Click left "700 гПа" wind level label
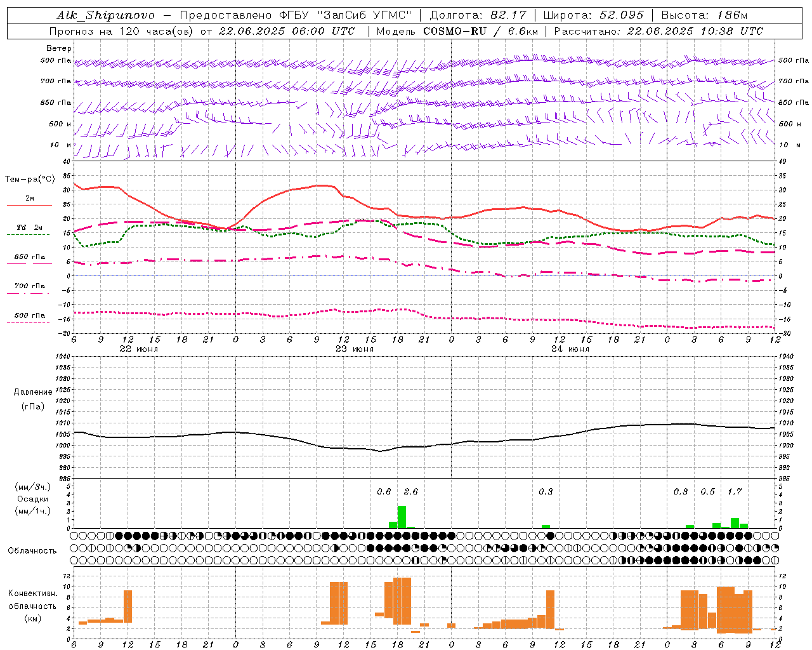The image size is (812, 650). pyautogui.click(x=56, y=81)
